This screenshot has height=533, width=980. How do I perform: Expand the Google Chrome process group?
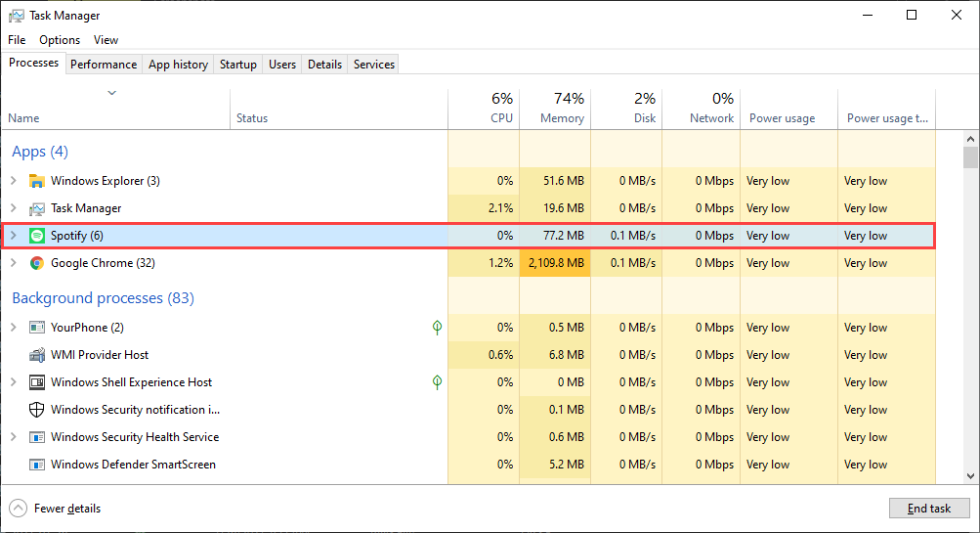(x=13, y=263)
